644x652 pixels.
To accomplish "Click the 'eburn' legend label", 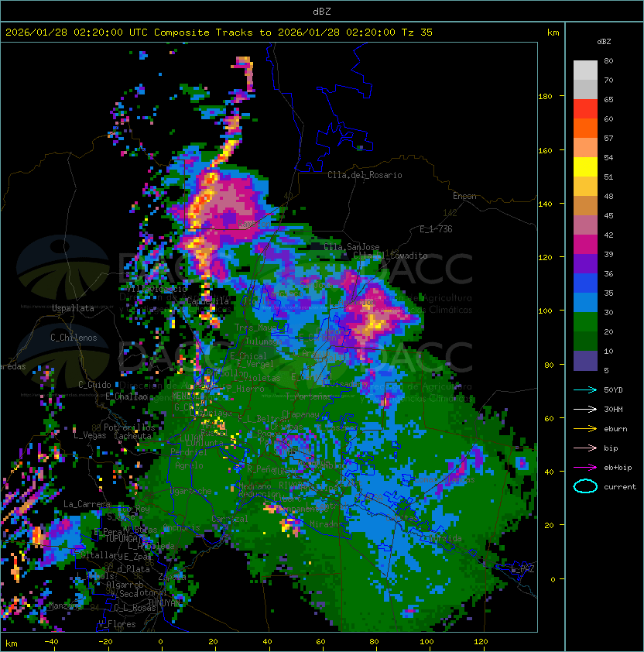I will (x=615, y=429).
